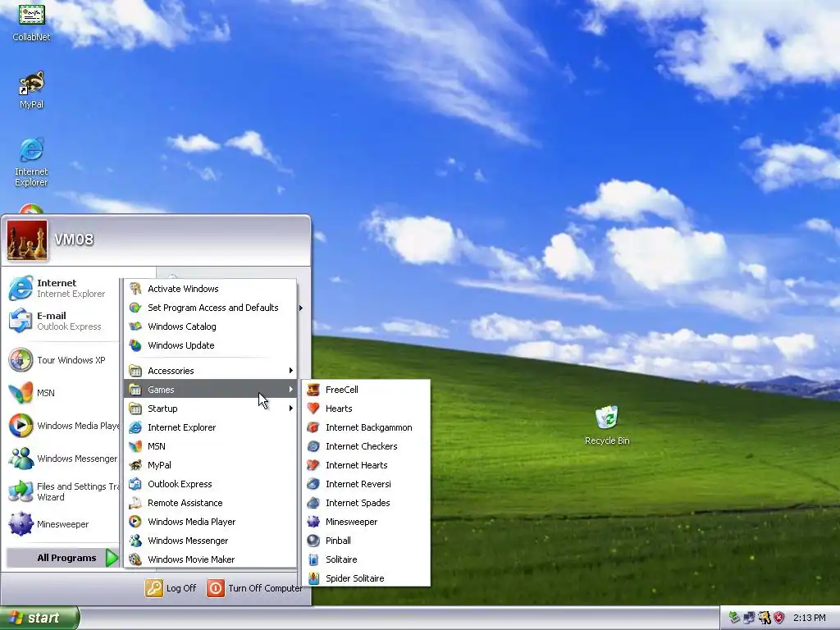
Task: Open pinned Internet Explorer in Start menu
Action: coord(60,288)
